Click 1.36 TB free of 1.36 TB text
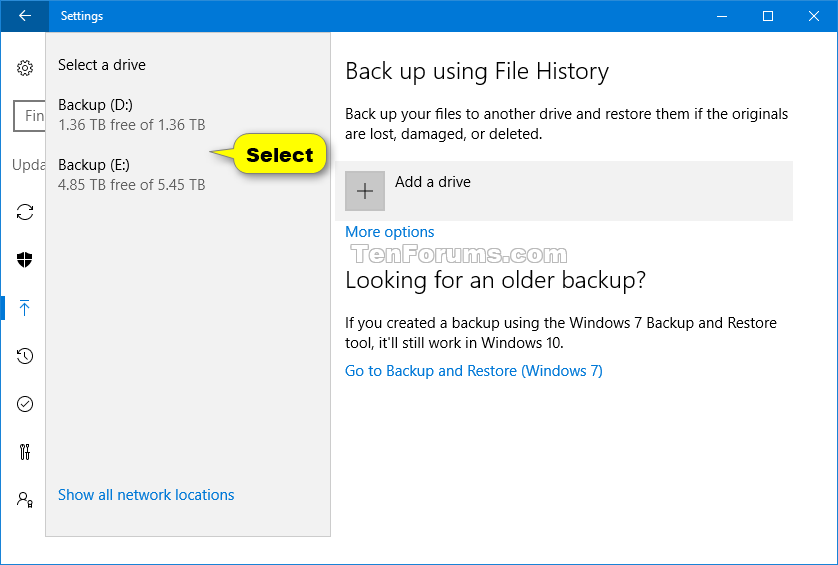 [131, 125]
